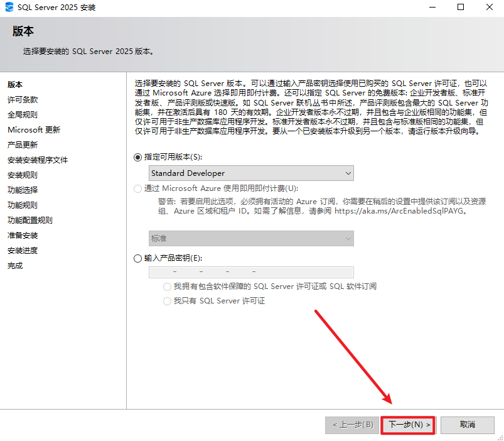Image resolution: width=504 pixels, height=441 pixels.
Task: Select 功能选择 in the step list
Action: (x=23, y=190)
